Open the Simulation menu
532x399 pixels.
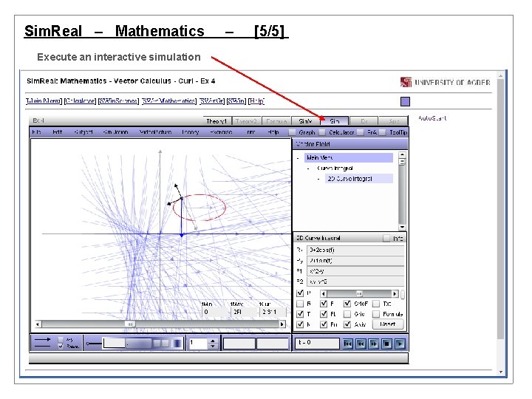coord(115,132)
